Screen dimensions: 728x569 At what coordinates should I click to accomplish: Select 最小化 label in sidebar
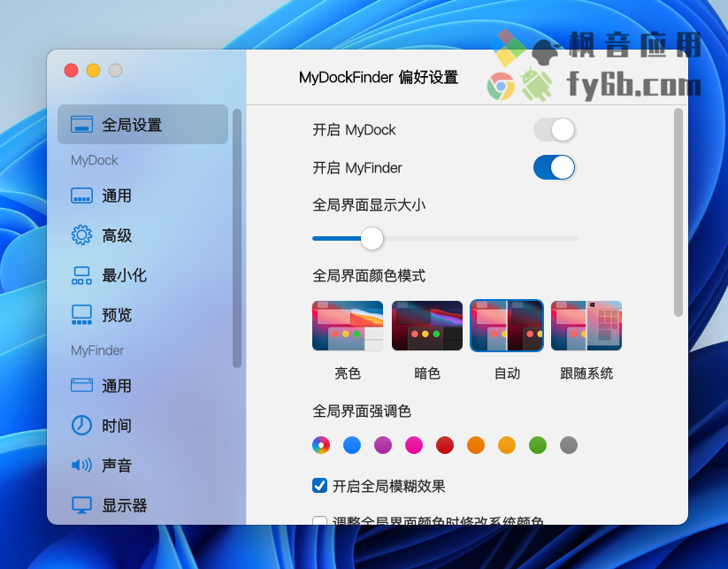coord(125,275)
